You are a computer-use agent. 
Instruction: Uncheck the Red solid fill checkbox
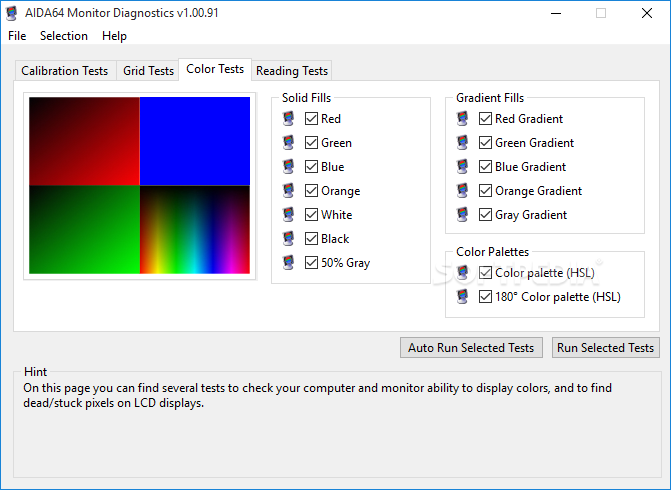311,119
